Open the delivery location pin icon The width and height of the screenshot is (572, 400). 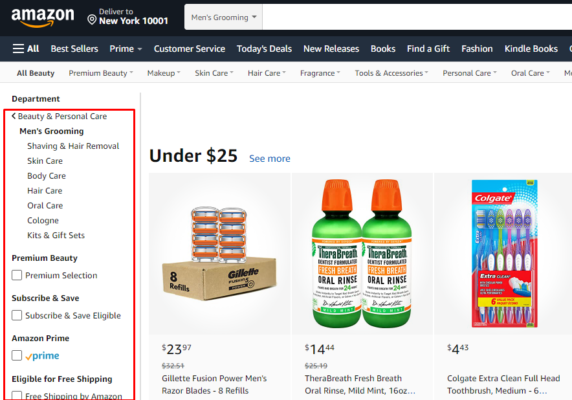[x=92, y=19]
